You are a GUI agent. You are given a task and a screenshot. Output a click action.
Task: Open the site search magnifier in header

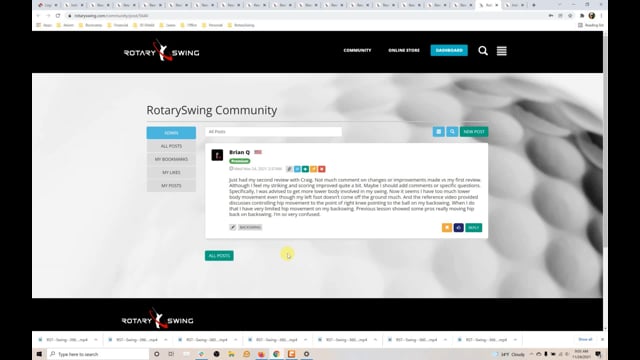(483, 51)
